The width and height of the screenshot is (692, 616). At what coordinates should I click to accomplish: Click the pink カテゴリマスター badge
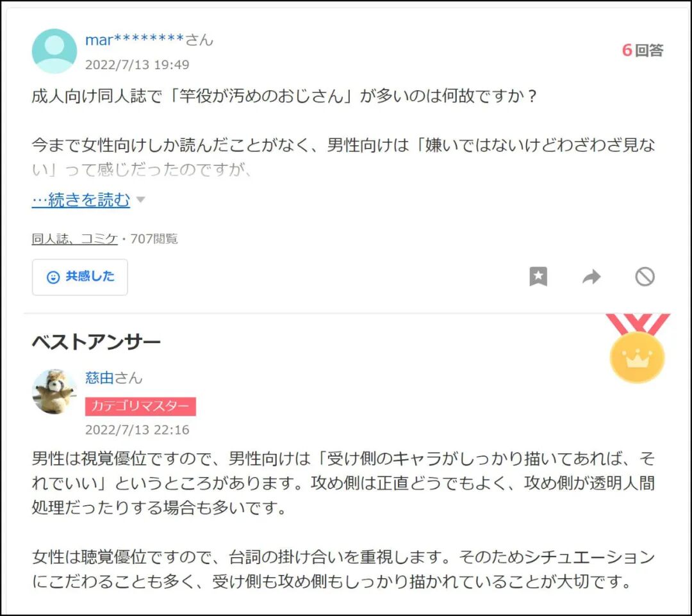click(140, 406)
